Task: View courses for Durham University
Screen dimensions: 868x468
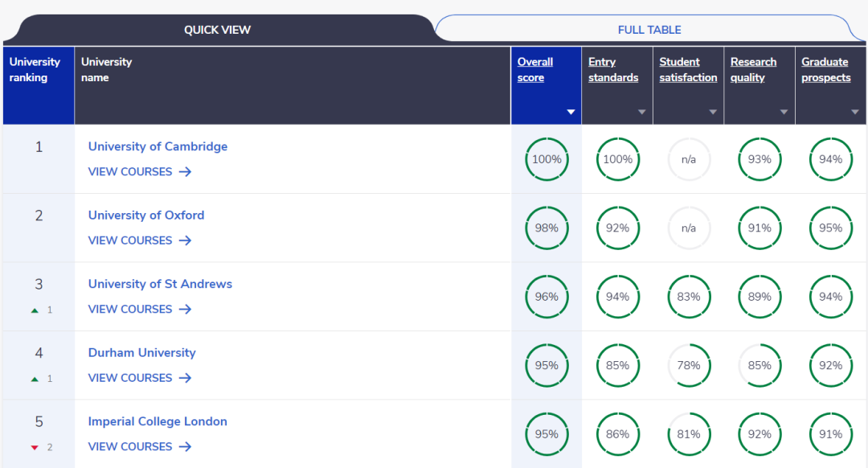Action: (140, 378)
